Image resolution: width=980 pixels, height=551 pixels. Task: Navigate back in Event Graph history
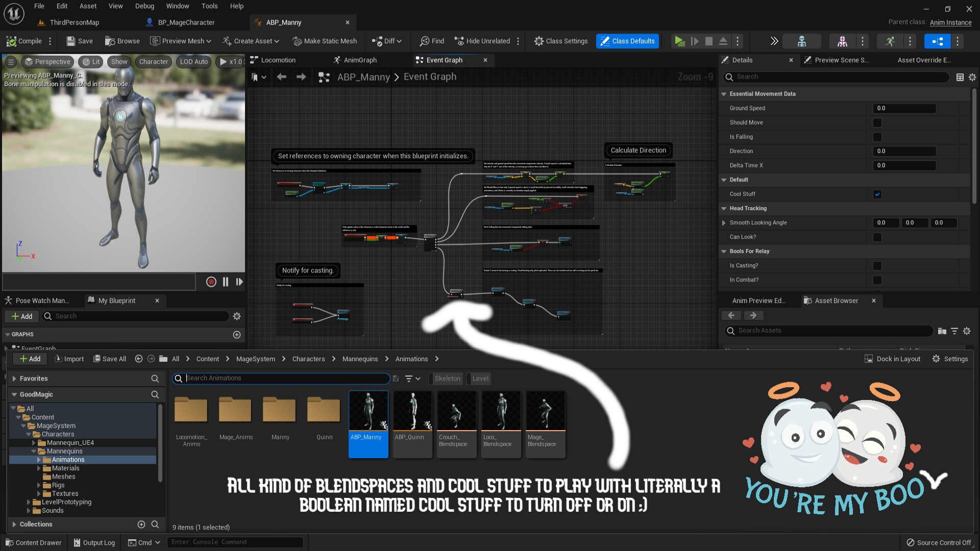(x=281, y=77)
